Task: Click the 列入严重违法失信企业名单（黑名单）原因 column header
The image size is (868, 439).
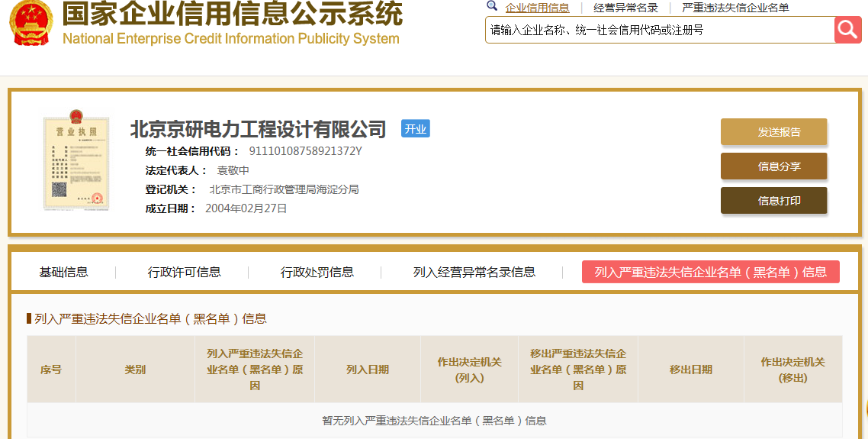Action: (255, 370)
